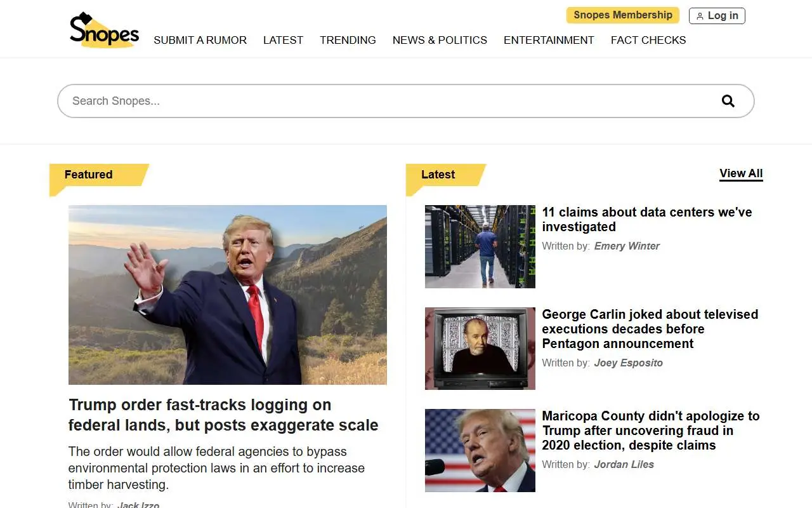Click author name Emery Winter

tap(627, 246)
